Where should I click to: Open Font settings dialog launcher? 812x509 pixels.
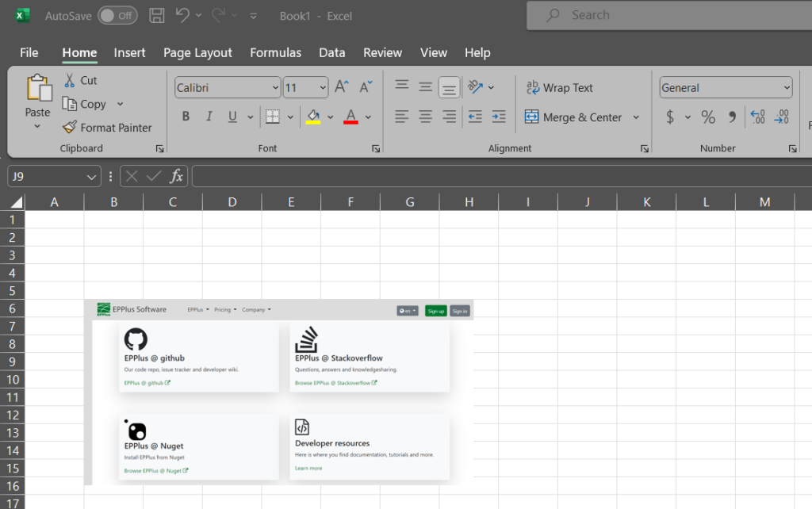pyautogui.click(x=376, y=148)
